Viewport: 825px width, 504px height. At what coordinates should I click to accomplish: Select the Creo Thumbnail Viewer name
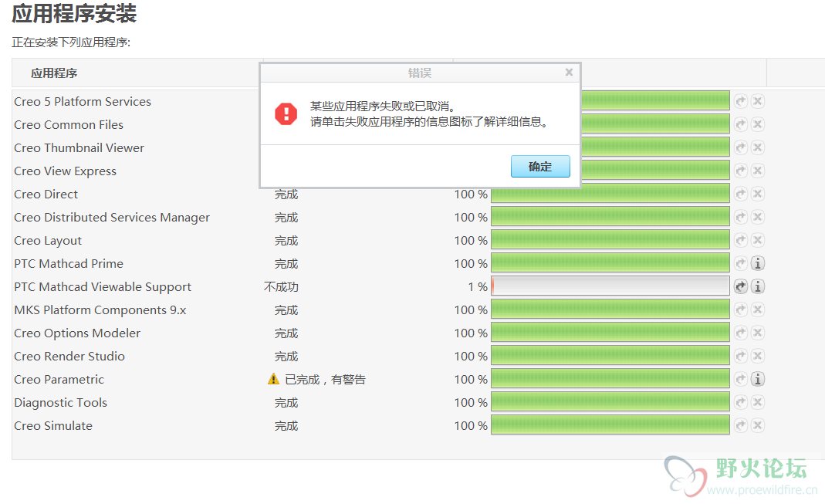[79, 148]
